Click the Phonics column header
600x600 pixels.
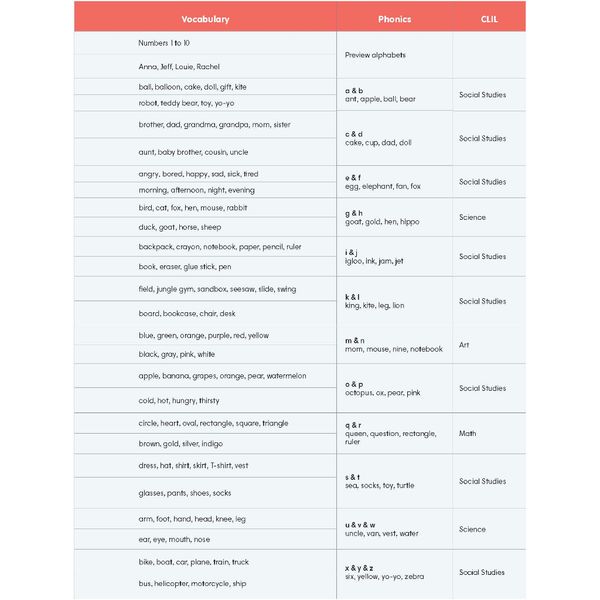pyautogui.click(x=394, y=19)
